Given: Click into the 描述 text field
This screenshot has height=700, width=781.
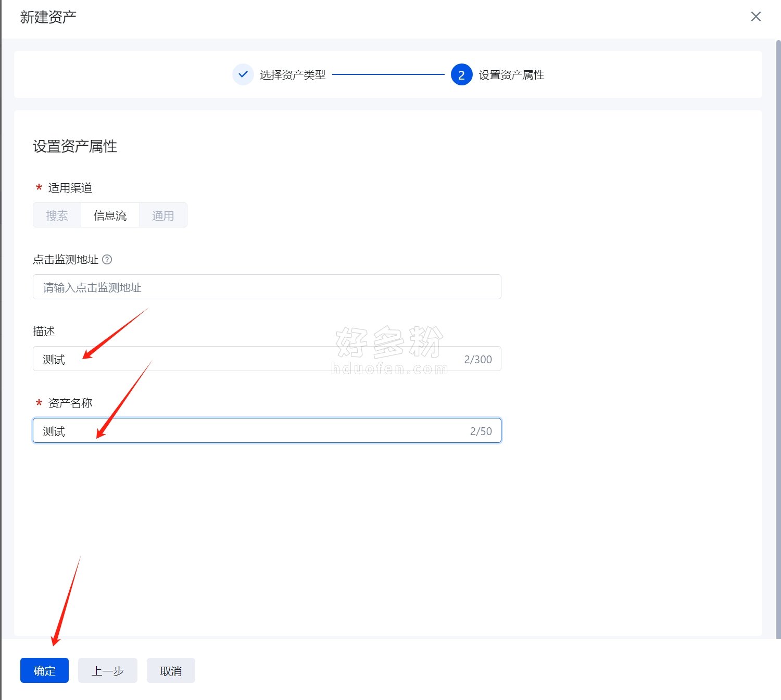Looking at the screenshot, I should [245, 359].
